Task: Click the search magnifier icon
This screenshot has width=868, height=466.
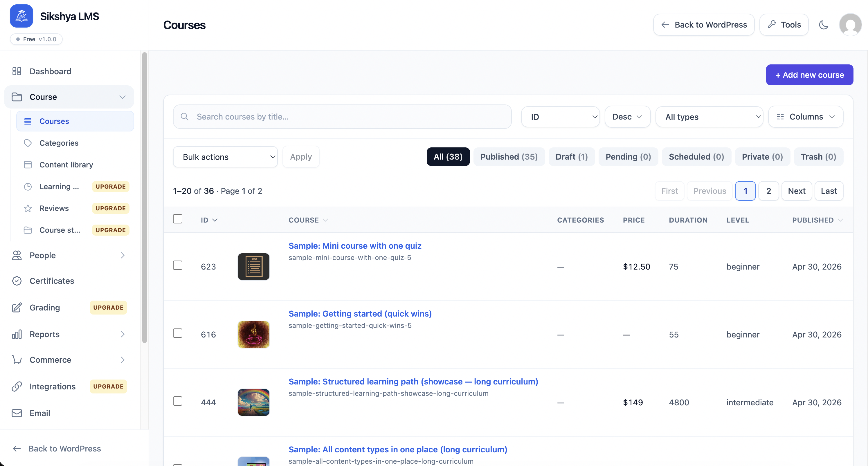Action: pyautogui.click(x=184, y=117)
